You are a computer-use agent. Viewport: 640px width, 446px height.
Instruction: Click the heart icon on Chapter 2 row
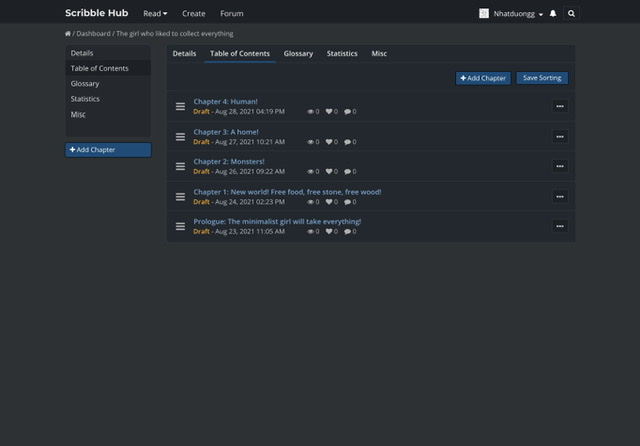[329, 172]
